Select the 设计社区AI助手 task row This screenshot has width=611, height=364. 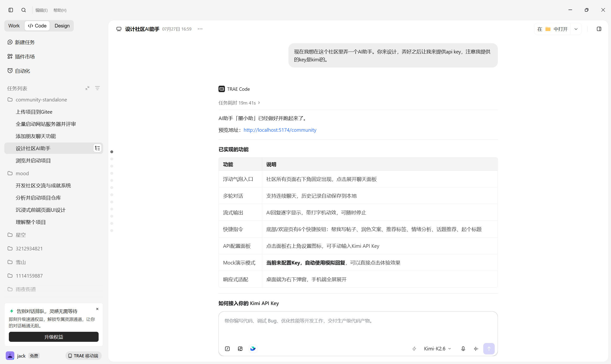pos(53,148)
